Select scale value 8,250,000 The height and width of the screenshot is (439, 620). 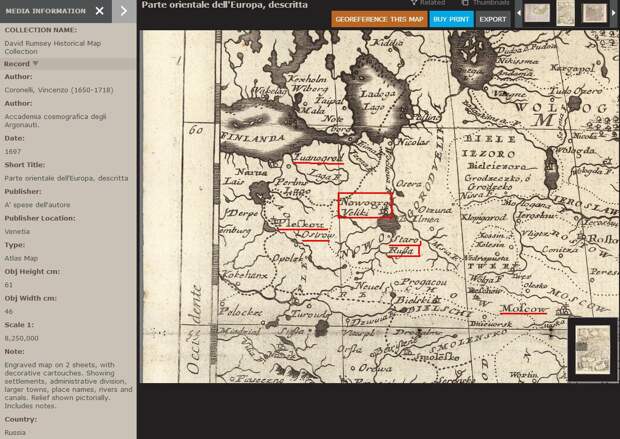[21, 338]
